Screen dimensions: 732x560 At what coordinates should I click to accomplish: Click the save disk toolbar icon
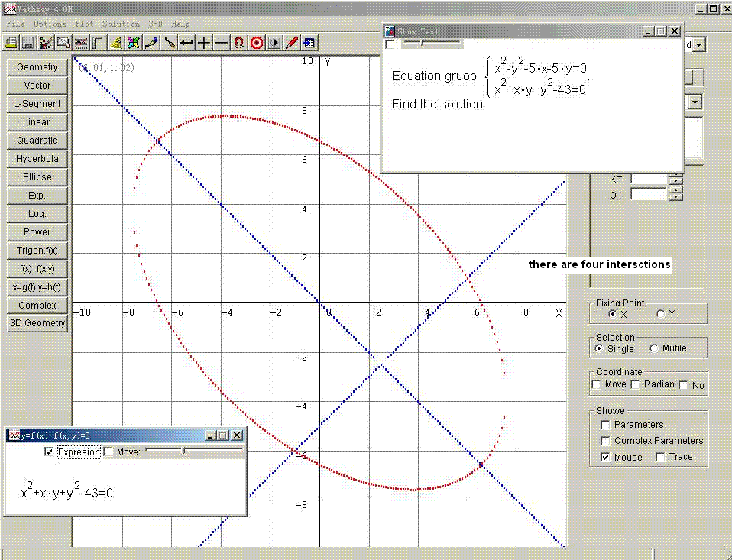(x=28, y=43)
